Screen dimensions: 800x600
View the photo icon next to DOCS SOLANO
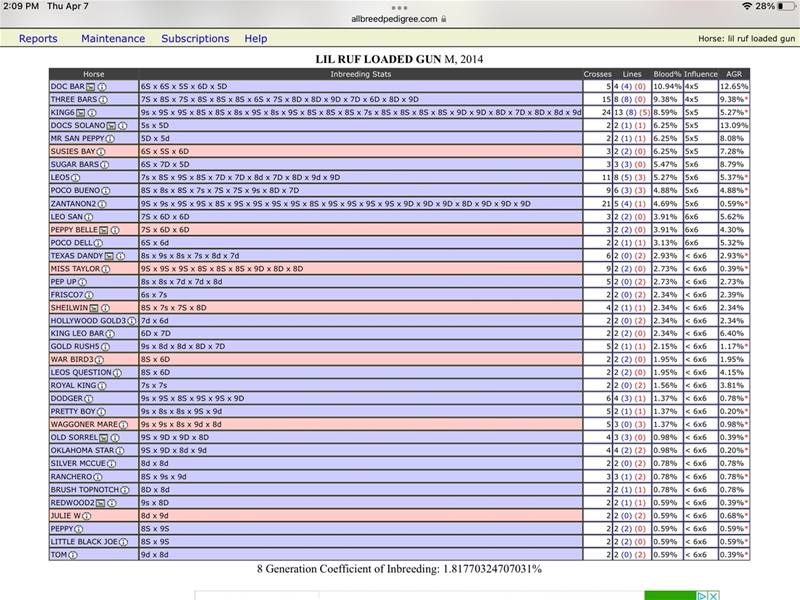(111, 126)
